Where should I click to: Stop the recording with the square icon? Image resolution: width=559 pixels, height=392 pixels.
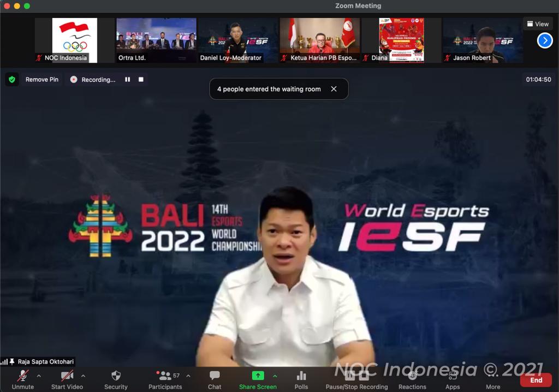pyautogui.click(x=141, y=80)
